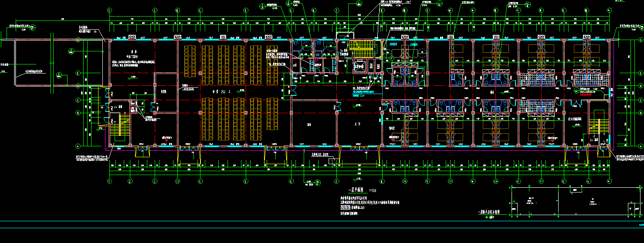Click the cyan annotation text near the elevator
Image resolution: width=644 pixels, height=243 pixels.
[x=366, y=92]
